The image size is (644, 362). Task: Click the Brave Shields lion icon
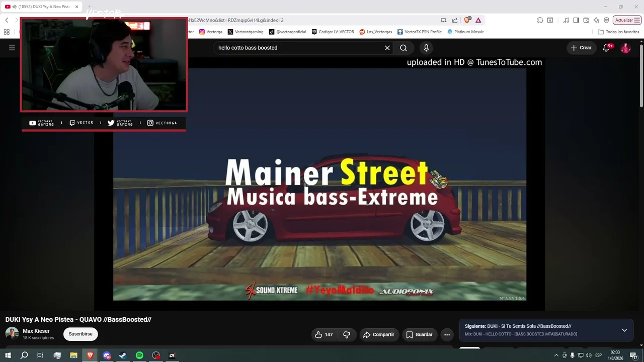coord(467,20)
